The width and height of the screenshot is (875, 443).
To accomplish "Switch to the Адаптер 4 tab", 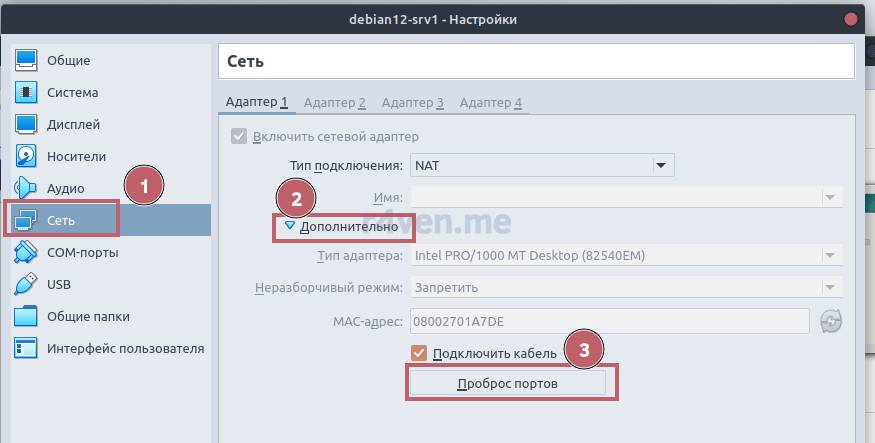I will 490,103.
